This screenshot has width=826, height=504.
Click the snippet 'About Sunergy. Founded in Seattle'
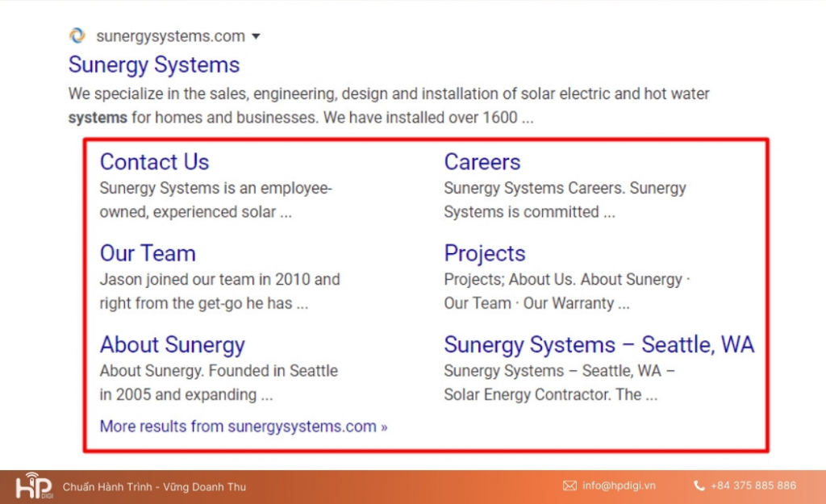pyautogui.click(x=219, y=383)
